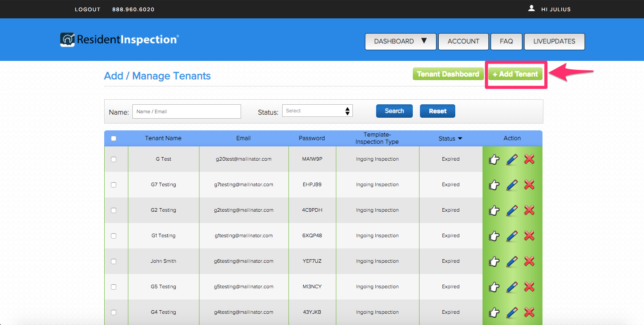Click the ResidentInspection logo
This screenshot has height=325, width=644.
pyautogui.click(x=119, y=40)
